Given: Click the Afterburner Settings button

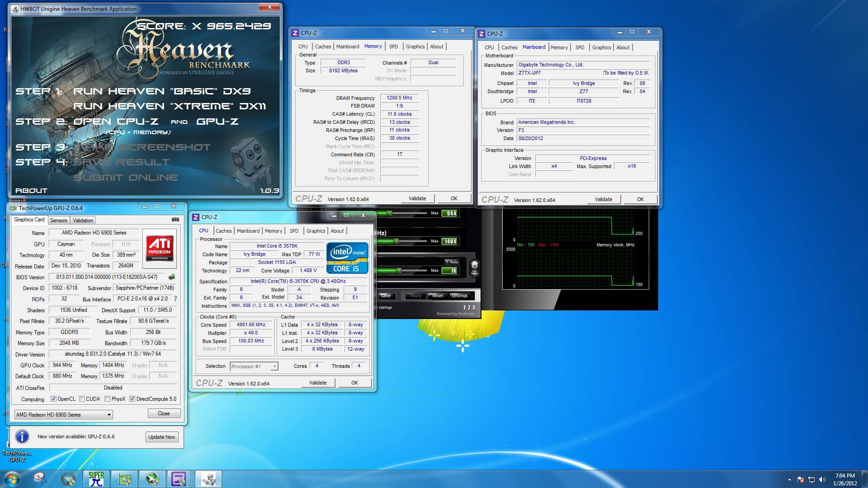Looking at the screenshot, I should pos(459,296).
